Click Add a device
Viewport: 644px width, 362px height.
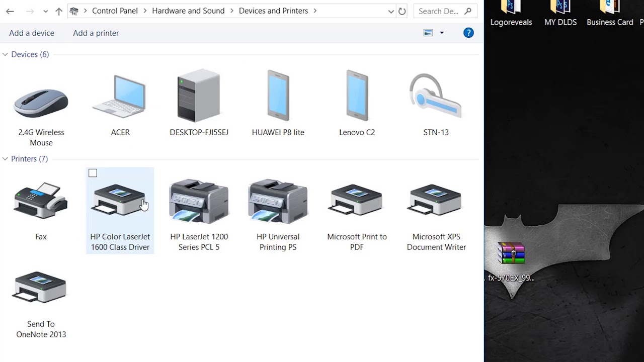point(32,33)
